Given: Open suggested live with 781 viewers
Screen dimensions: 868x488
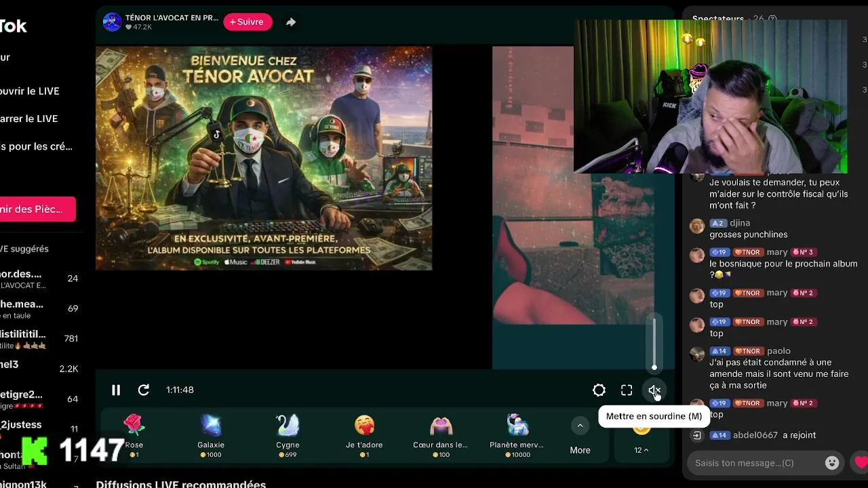Looking at the screenshot, I should [39, 339].
